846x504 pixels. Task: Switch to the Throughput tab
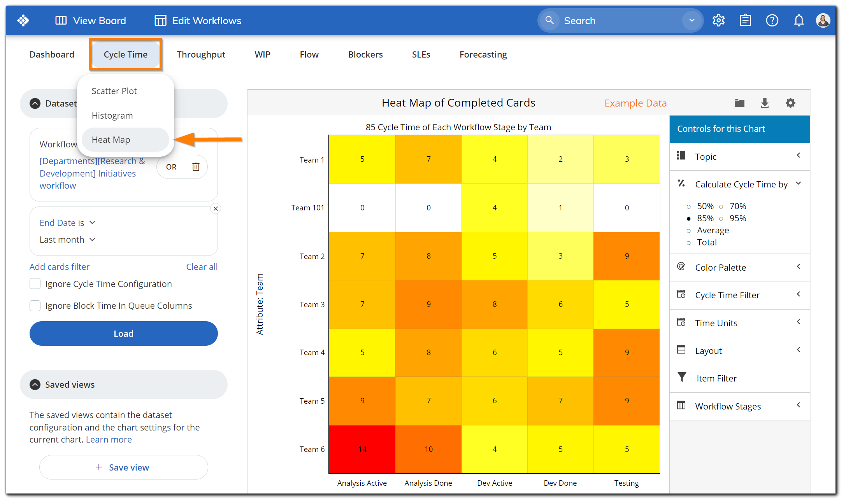[201, 54]
